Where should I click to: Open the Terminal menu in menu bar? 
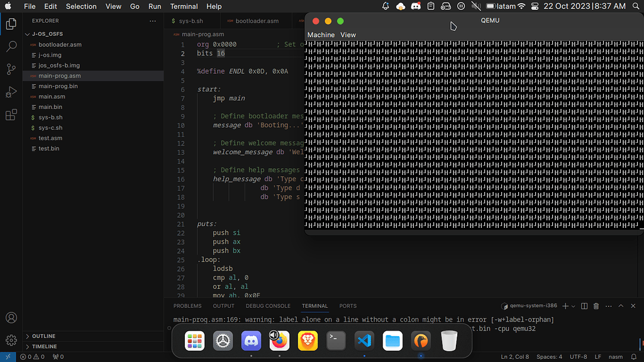[184, 6]
